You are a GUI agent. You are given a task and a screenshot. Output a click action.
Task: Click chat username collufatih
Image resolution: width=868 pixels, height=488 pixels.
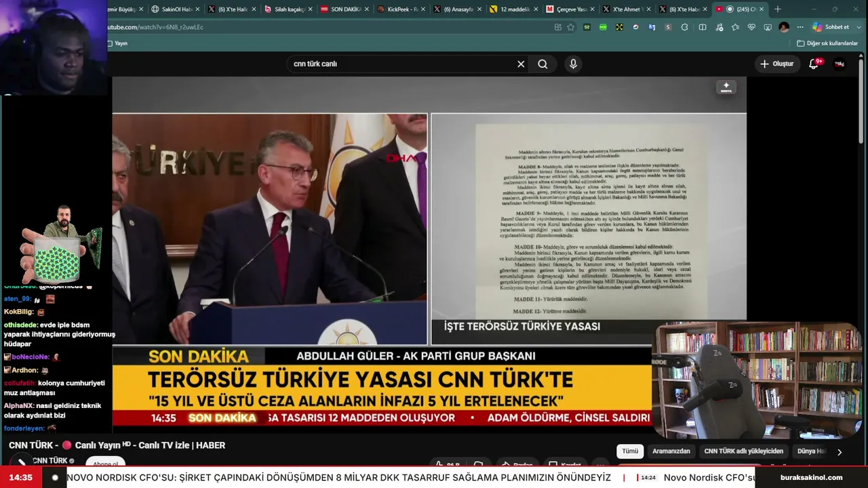coord(20,383)
